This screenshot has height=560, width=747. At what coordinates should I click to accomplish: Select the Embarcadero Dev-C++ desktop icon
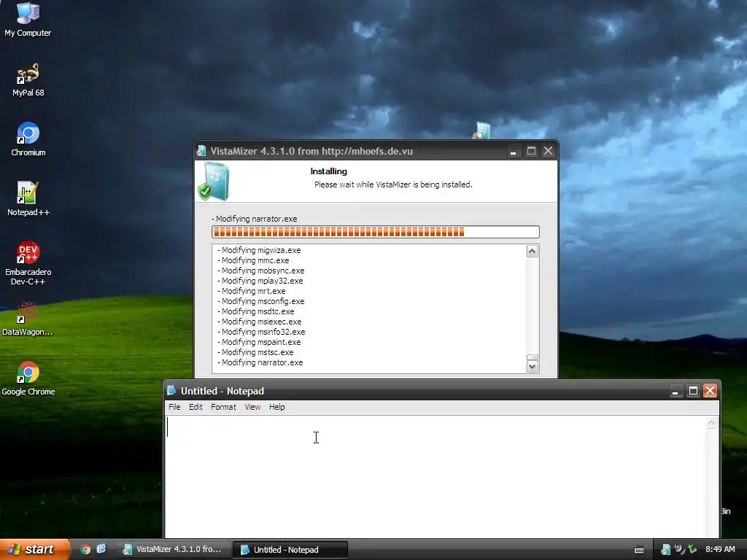pyautogui.click(x=28, y=263)
